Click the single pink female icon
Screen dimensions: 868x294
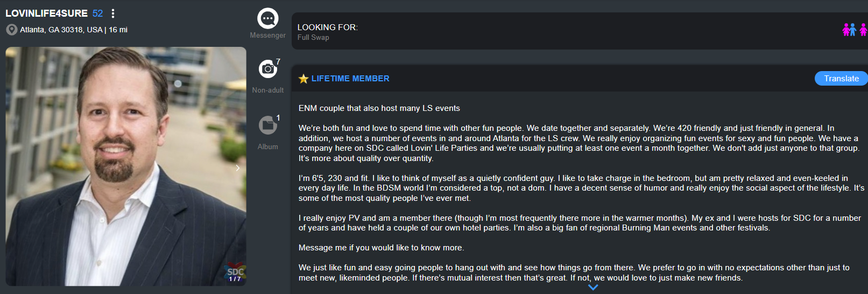863,30
